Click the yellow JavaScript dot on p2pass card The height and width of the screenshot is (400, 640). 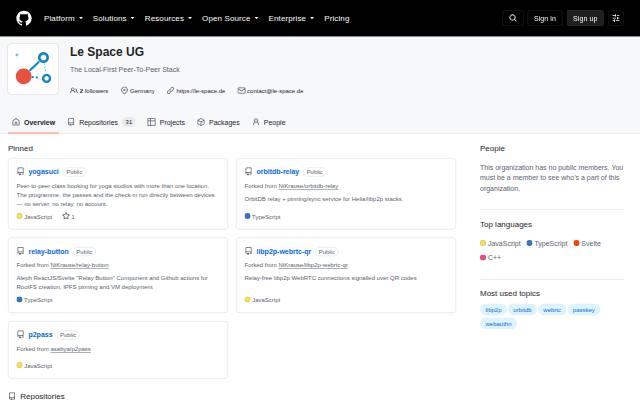(19, 365)
